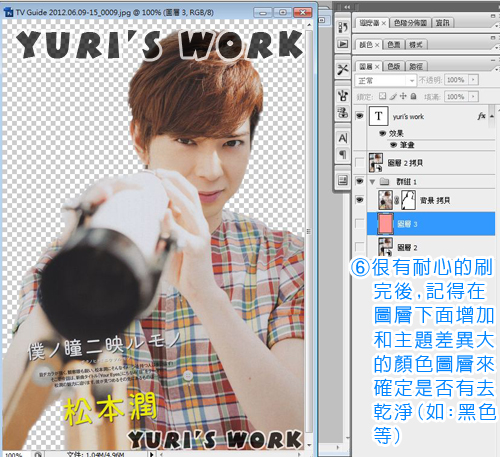
Task: Open the Layer Comps dock icon
Action: 343,180
